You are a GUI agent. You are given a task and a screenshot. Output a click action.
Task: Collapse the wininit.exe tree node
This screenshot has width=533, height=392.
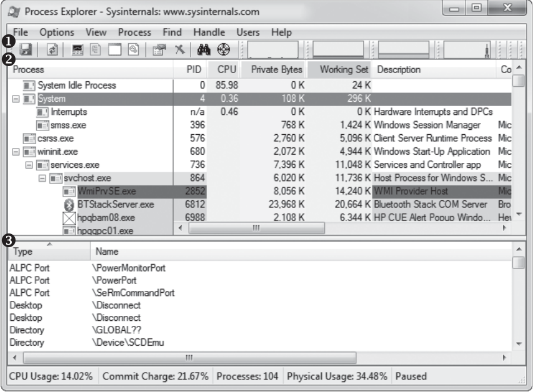[x=16, y=152]
